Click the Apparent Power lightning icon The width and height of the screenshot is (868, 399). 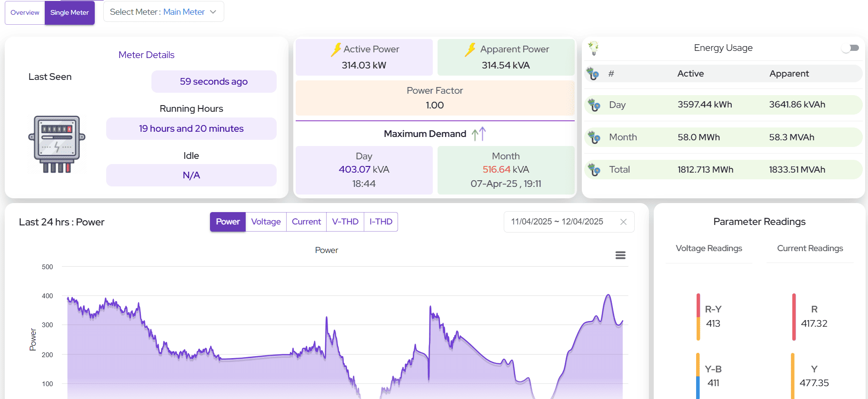click(x=470, y=49)
